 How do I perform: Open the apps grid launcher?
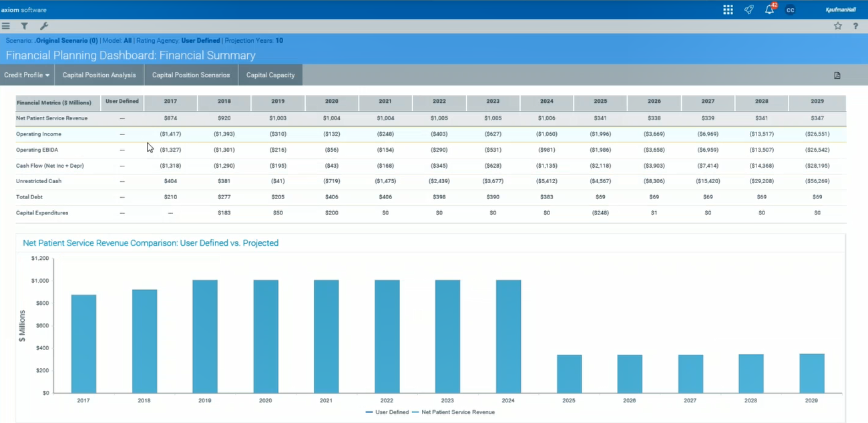click(728, 9)
